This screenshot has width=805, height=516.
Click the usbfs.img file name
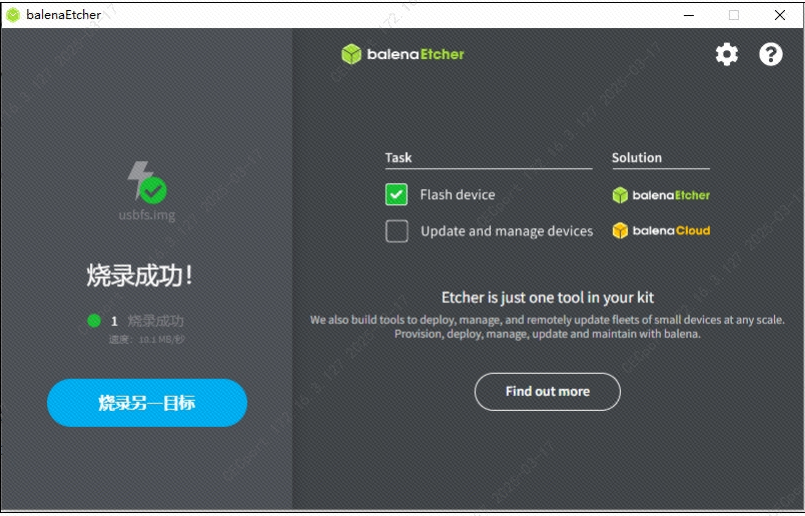[147, 215]
